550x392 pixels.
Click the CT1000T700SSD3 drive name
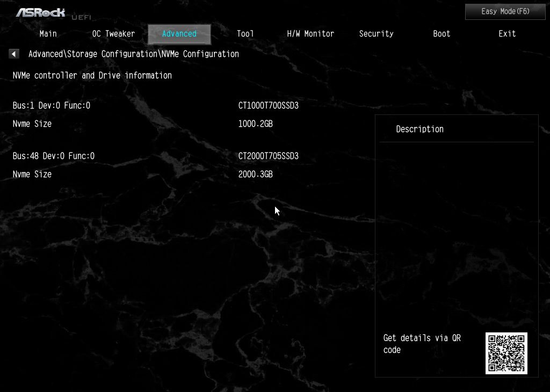pyautogui.click(x=269, y=106)
